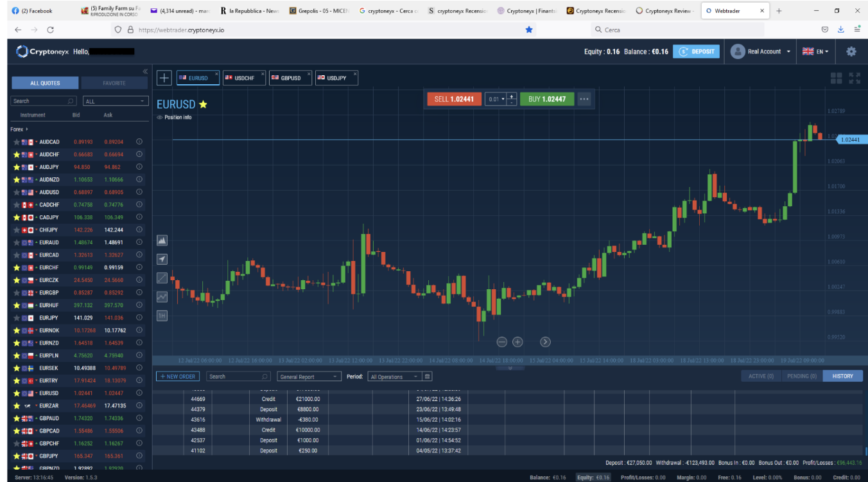The height and width of the screenshot is (482, 868).
Task: Open the All Operations period dropdown
Action: tap(395, 377)
